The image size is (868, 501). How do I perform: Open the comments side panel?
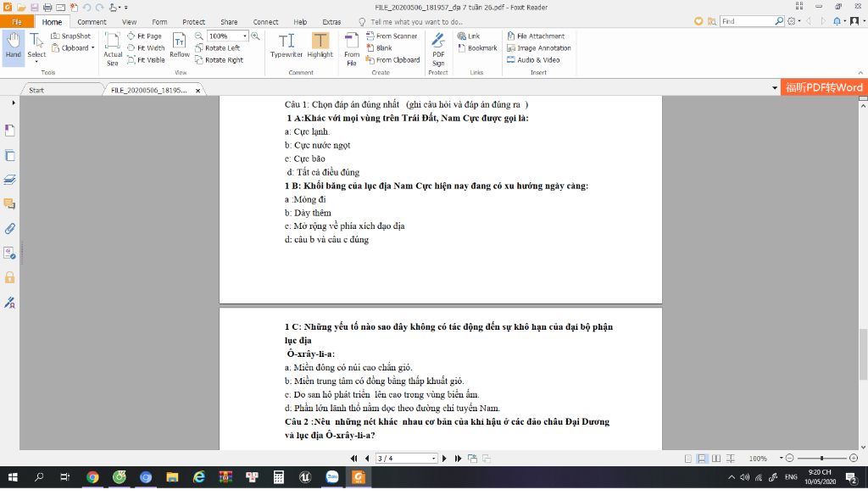coord(9,204)
